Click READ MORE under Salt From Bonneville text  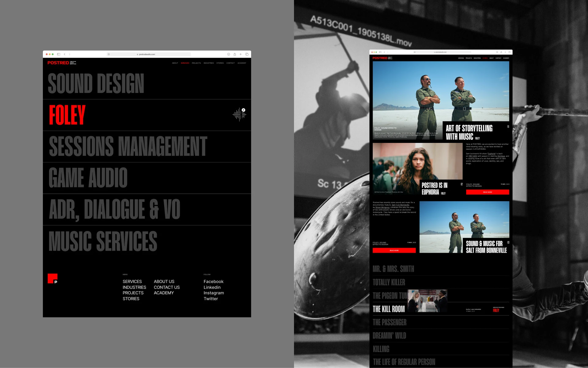[x=394, y=250]
